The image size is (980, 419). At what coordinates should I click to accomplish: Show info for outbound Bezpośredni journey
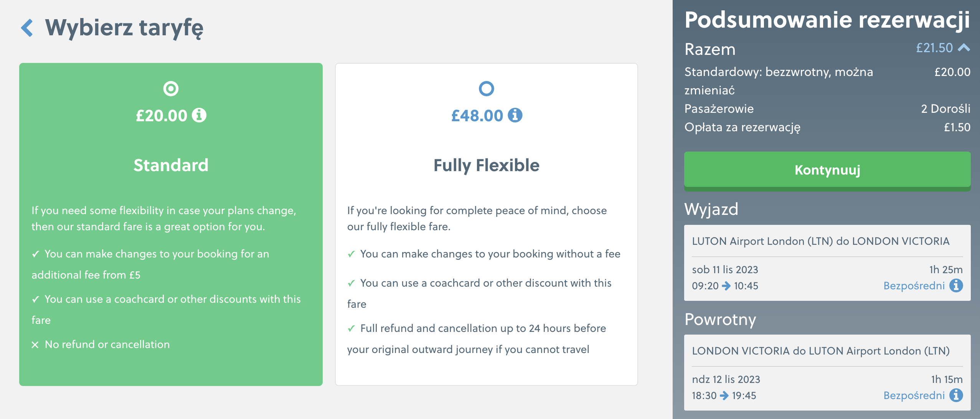point(956,285)
